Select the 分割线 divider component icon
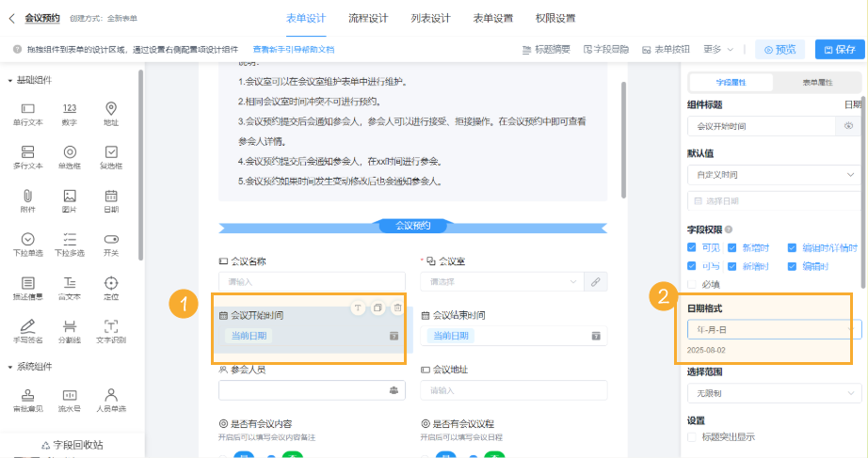868x458 pixels. pyautogui.click(x=70, y=325)
